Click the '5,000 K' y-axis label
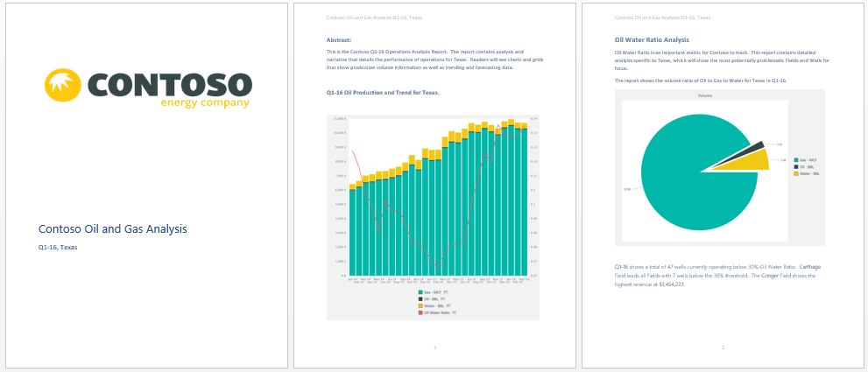Image resolution: width=868 pixels, height=372 pixels. click(x=340, y=204)
